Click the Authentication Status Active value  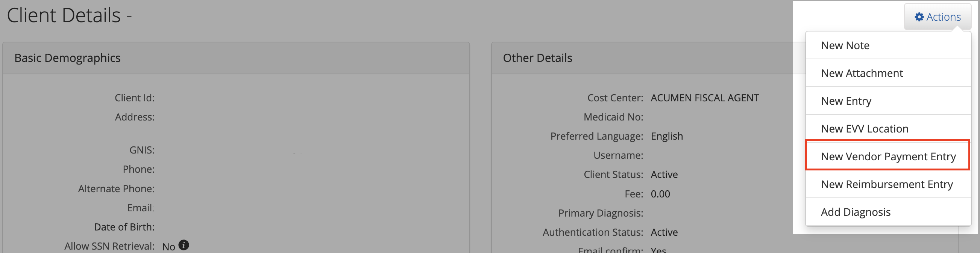tap(664, 232)
